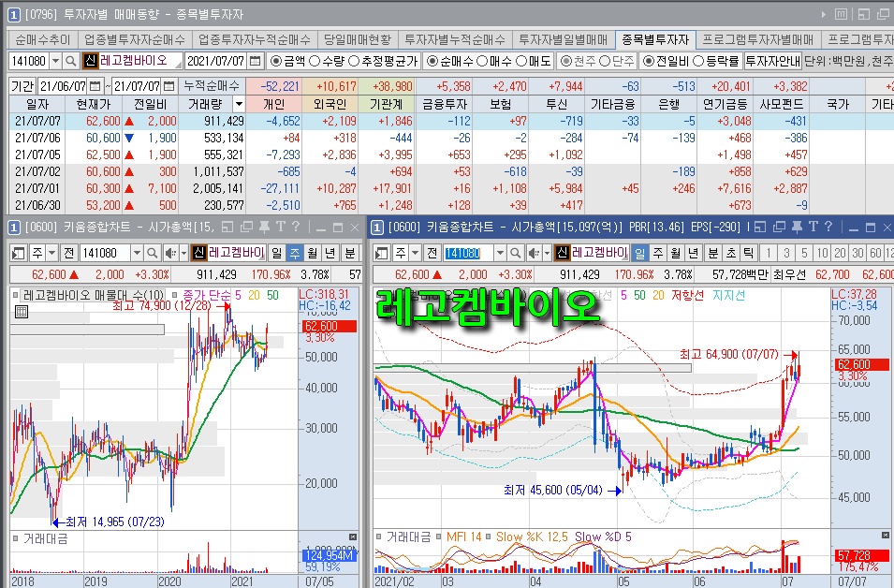Open help question mark in left chart titlebar
Screen dimensions: 894x588
coord(295,227)
